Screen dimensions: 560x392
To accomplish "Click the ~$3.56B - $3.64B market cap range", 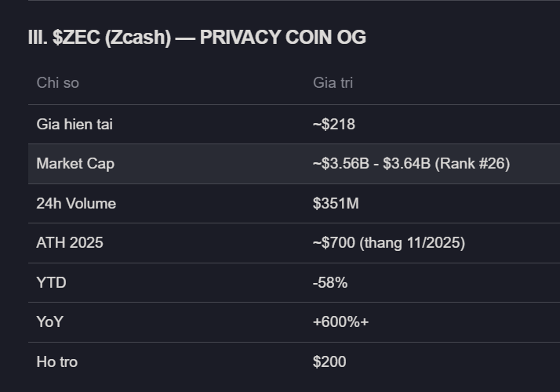I will pos(370,164).
